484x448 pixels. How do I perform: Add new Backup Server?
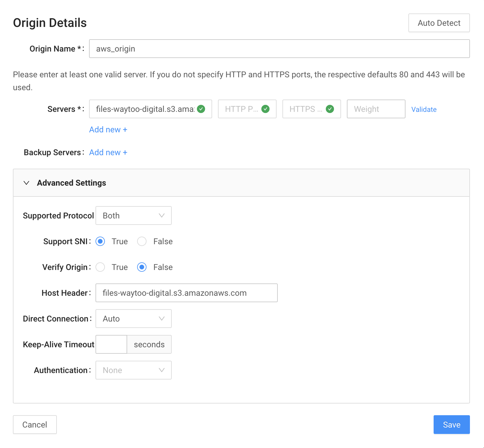pos(108,152)
